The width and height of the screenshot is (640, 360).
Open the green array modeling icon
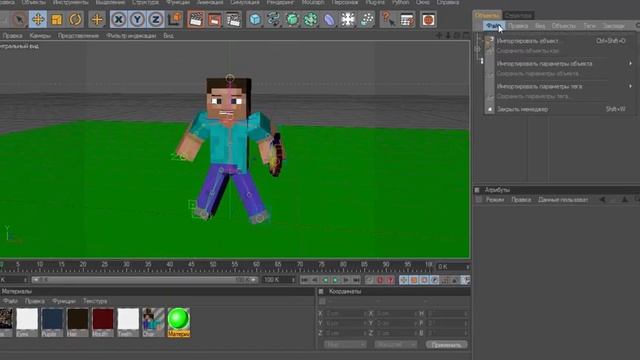pyautogui.click(x=311, y=19)
